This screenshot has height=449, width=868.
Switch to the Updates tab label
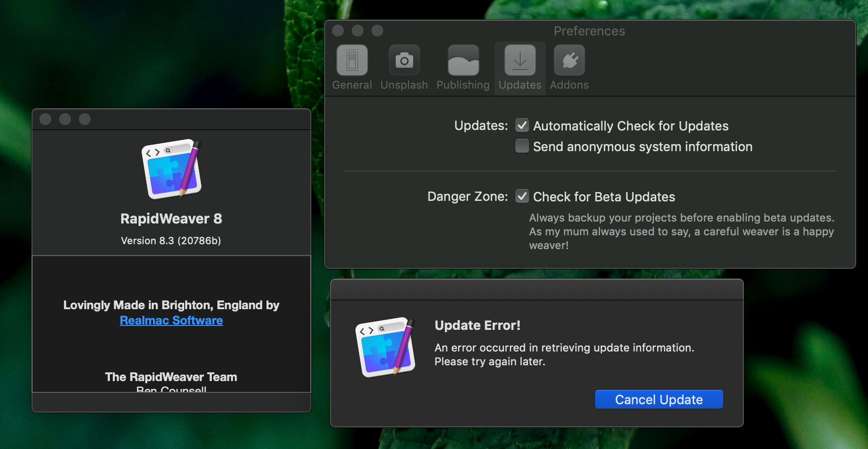[520, 85]
